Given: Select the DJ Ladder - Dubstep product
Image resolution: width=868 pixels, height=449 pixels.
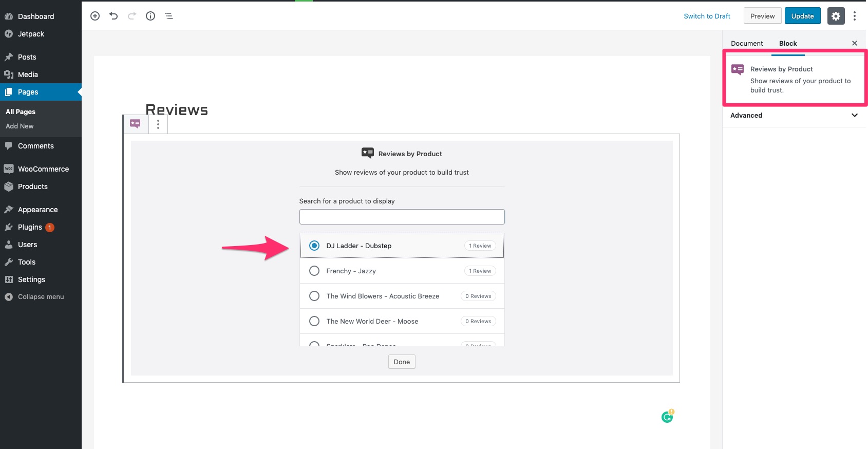Looking at the screenshot, I should pos(402,246).
